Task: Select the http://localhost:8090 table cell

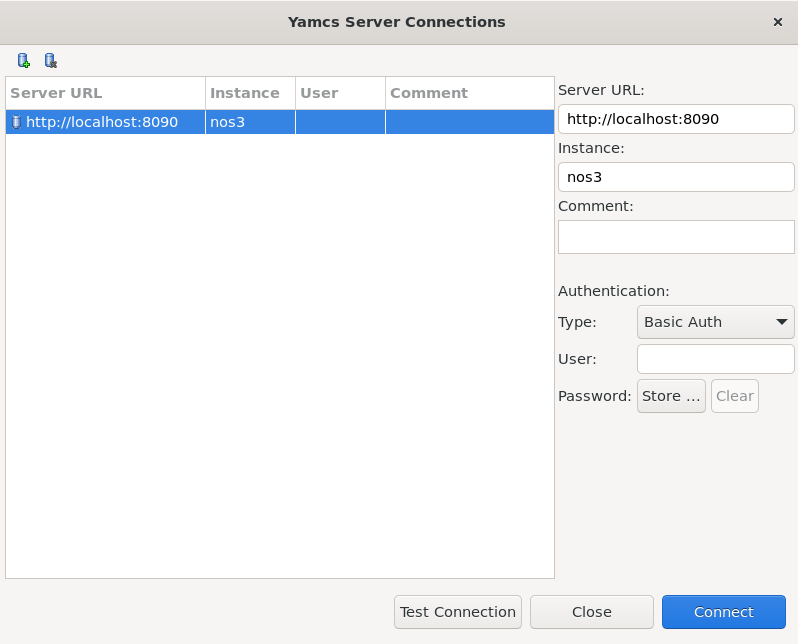Action: (x=105, y=122)
